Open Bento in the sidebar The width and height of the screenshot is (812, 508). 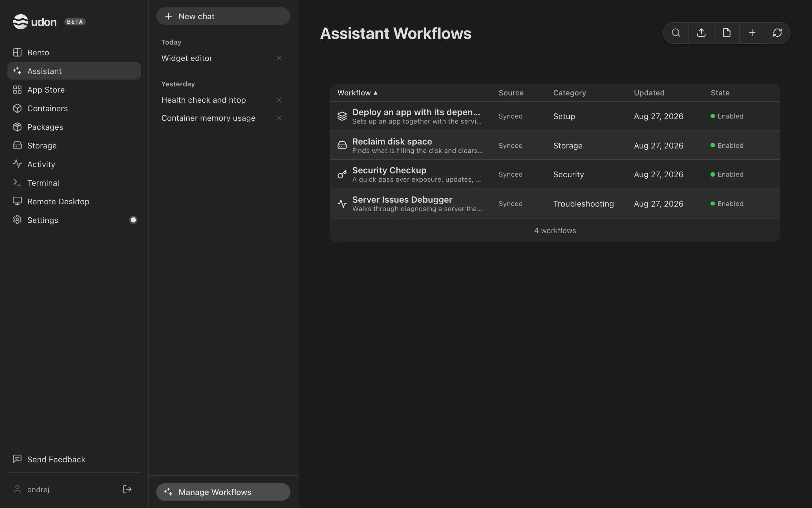tap(74, 52)
